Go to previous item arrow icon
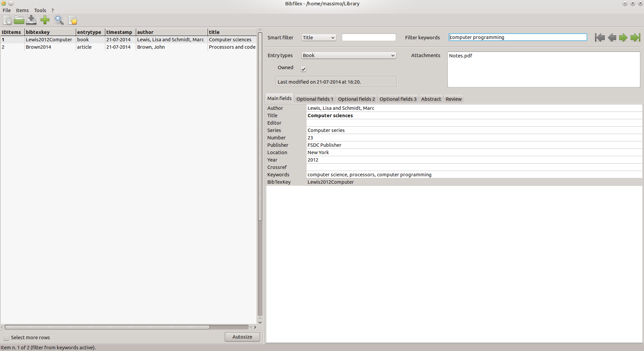 click(x=612, y=37)
